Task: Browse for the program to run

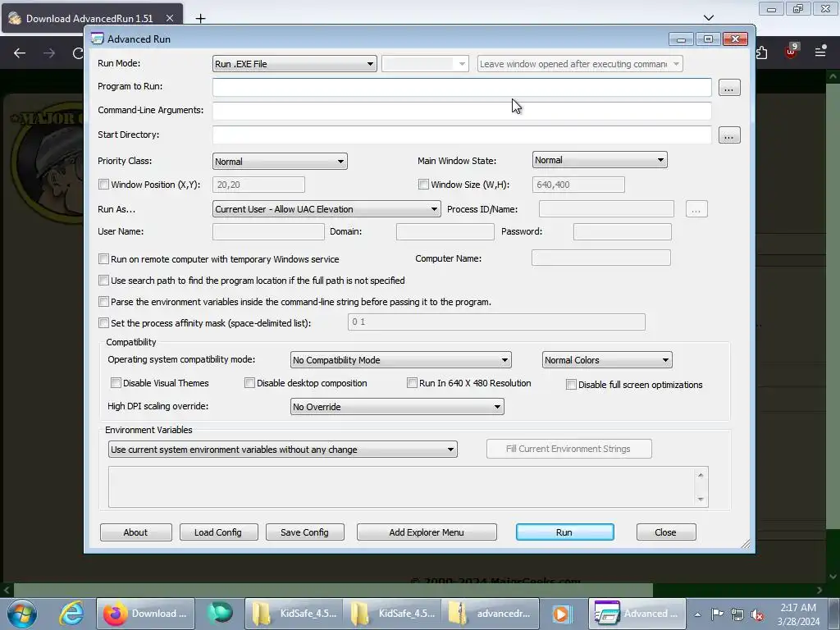Action: 728,87
